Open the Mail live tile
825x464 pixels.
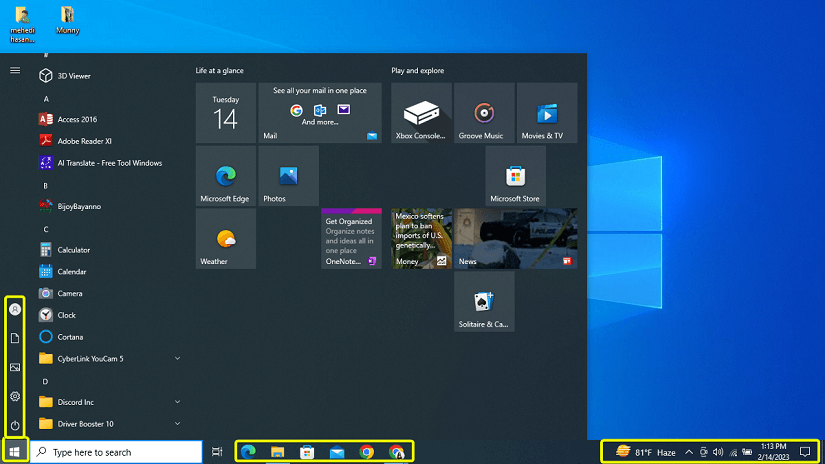pyautogui.click(x=320, y=113)
